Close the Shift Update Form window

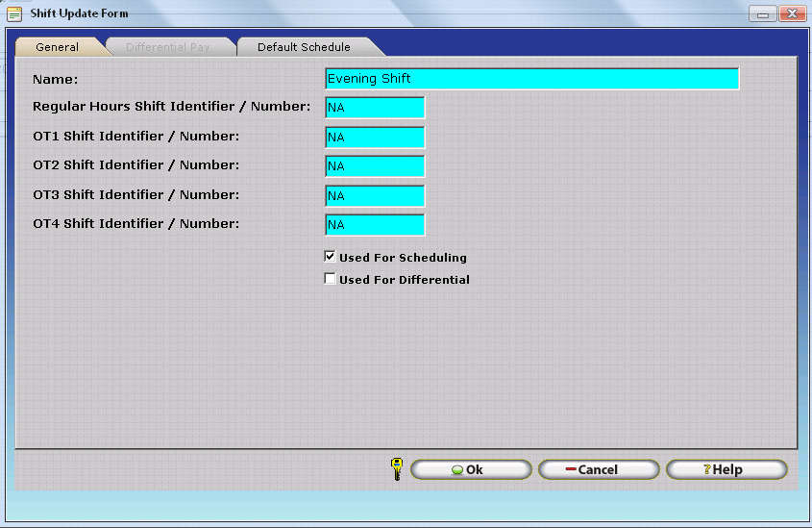point(792,14)
